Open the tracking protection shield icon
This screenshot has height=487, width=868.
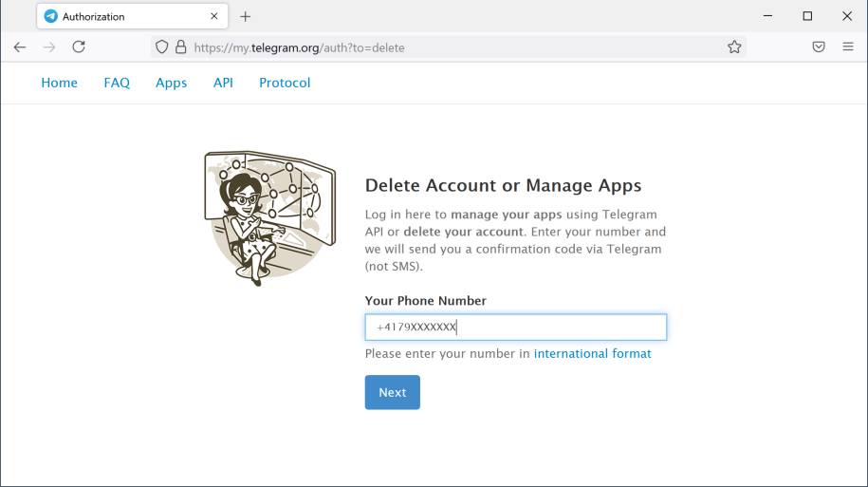[x=161, y=47]
